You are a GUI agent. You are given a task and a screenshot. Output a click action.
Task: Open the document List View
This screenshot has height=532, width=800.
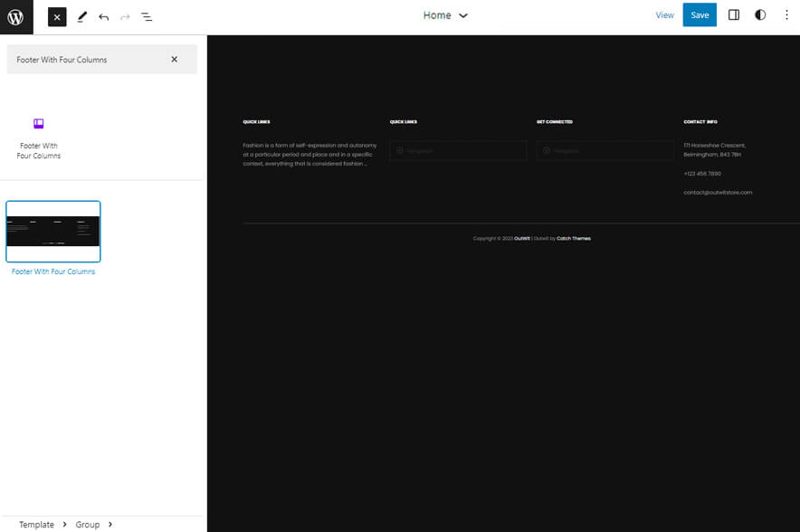[x=147, y=16]
